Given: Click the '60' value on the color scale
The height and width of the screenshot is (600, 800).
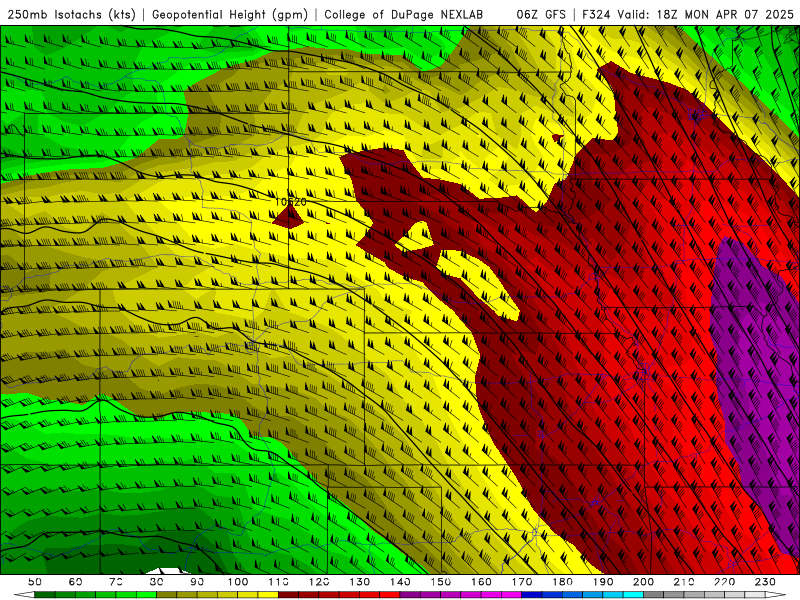Looking at the screenshot, I should [76, 582].
